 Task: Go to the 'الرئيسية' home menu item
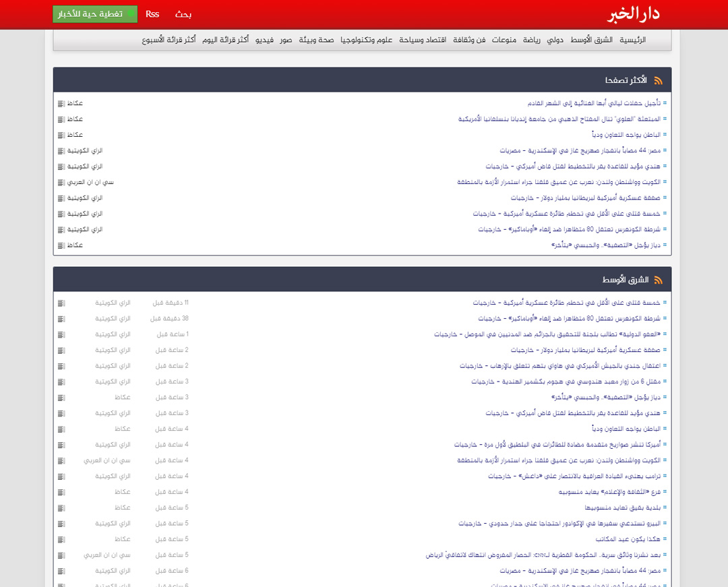(x=632, y=40)
